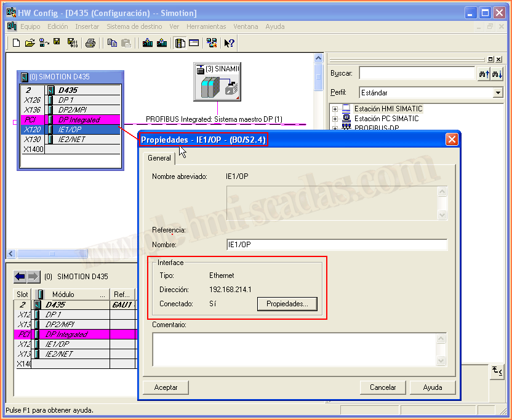Viewport: 512px width, 420px height.
Task: Click the Save and compile toolbar icon
Action: click(72, 43)
